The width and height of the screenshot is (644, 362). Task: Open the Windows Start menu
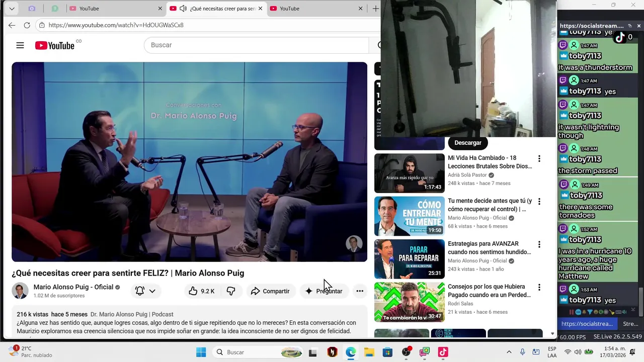(201, 352)
